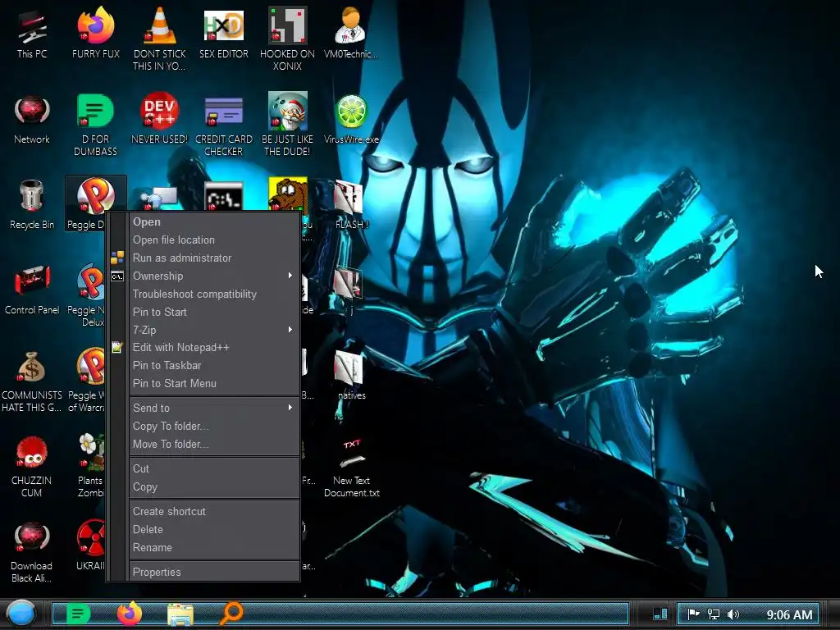Select the SEX EDITOR HxD shortcut

(x=223, y=34)
